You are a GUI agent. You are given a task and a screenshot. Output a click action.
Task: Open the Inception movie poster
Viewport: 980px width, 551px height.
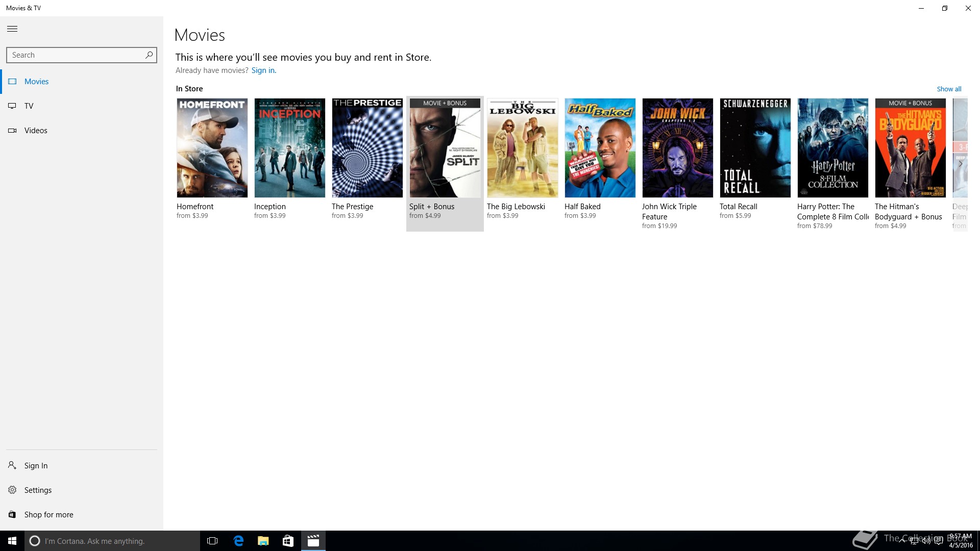(x=290, y=148)
